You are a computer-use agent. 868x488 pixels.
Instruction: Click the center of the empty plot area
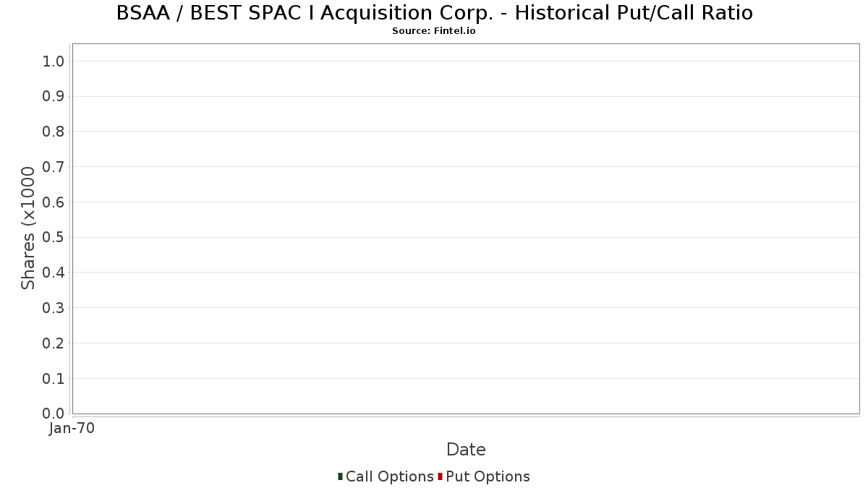[x=466, y=228]
